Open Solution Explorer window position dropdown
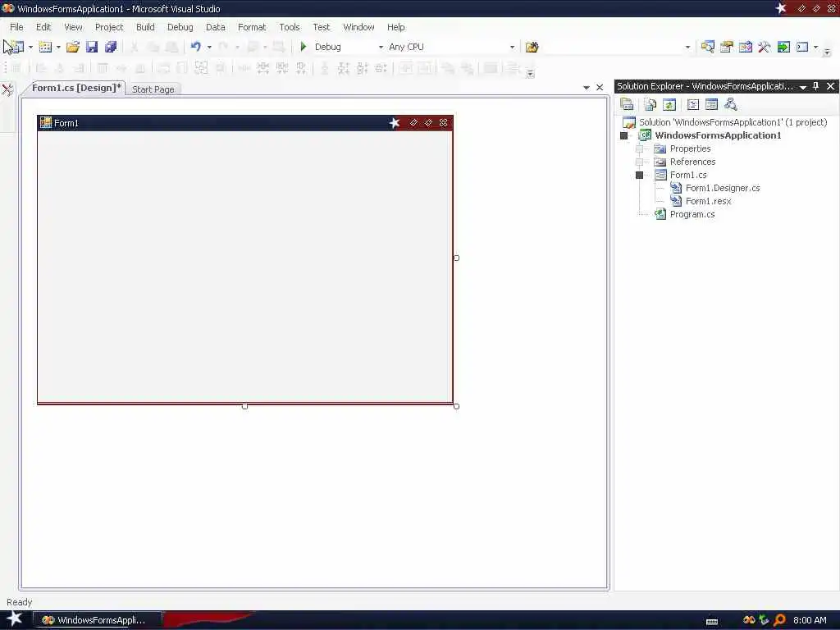The width and height of the screenshot is (840, 630). coord(803,87)
